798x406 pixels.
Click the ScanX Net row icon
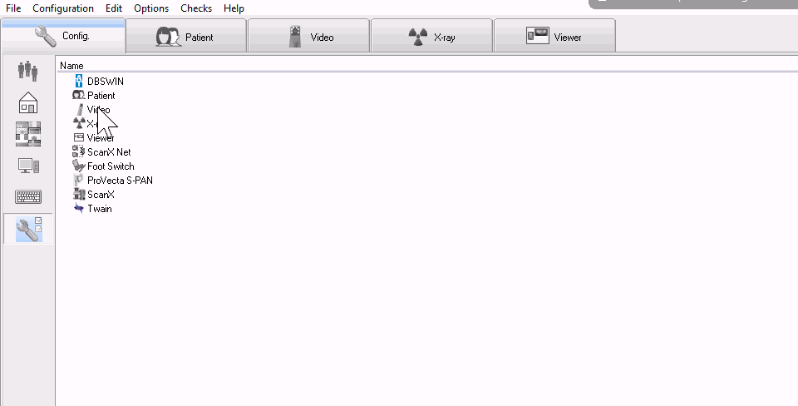[x=78, y=152]
